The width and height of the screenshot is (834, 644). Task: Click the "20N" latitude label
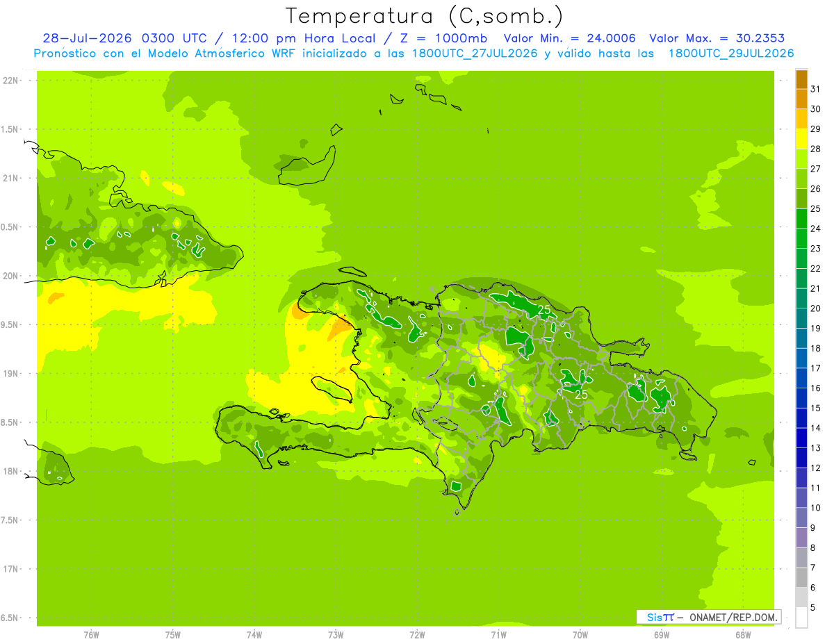pyautogui.click(x=10, y=276)
